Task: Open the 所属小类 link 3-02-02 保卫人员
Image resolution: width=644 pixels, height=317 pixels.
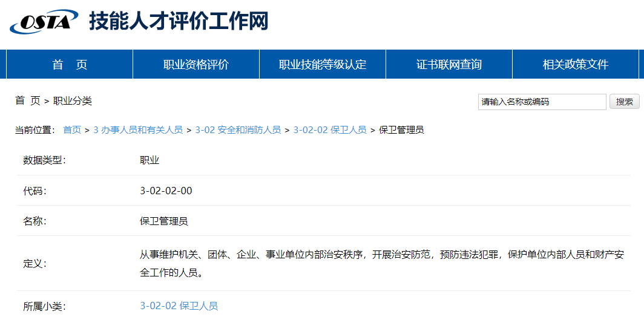Action: [179, 306]
